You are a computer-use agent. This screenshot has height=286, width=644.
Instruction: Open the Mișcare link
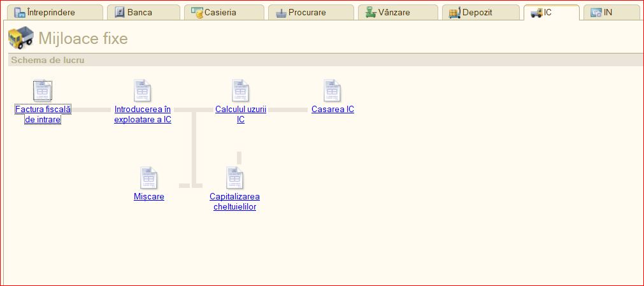[x=149, y=197]
